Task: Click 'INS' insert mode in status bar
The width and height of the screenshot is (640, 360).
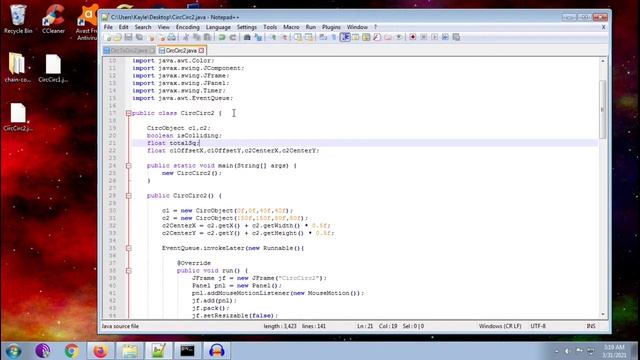Action: tap(591, 326)
